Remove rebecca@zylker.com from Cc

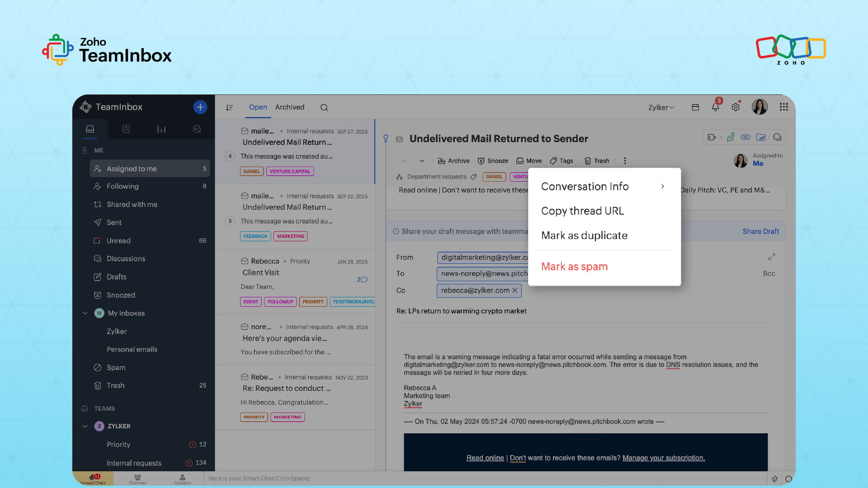[514, 291]
